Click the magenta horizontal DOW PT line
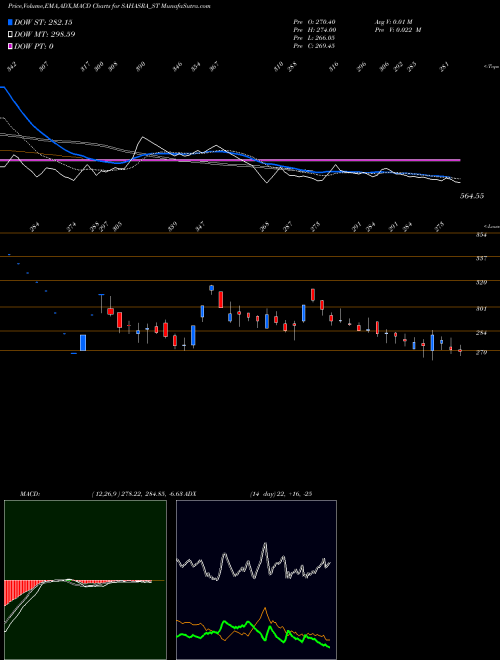 pos(230,160)
